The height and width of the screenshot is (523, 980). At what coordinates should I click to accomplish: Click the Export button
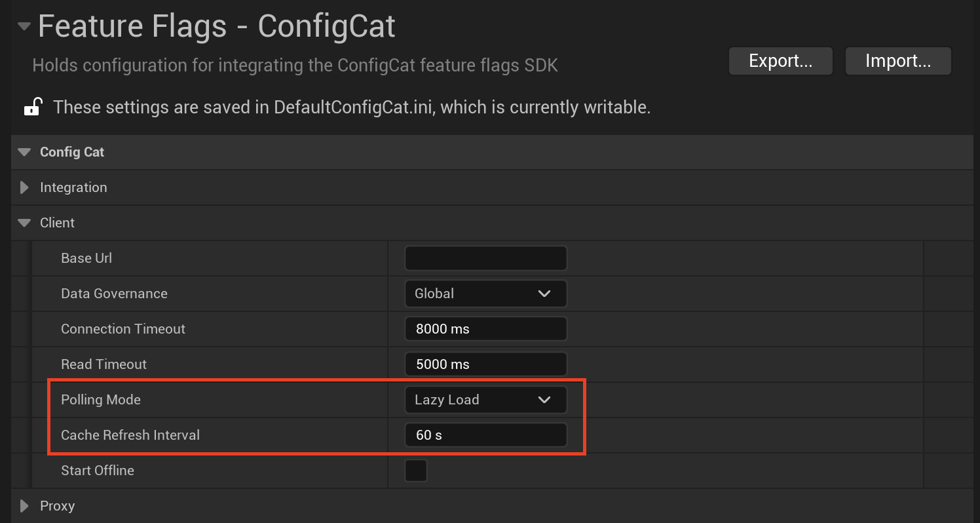780,60
